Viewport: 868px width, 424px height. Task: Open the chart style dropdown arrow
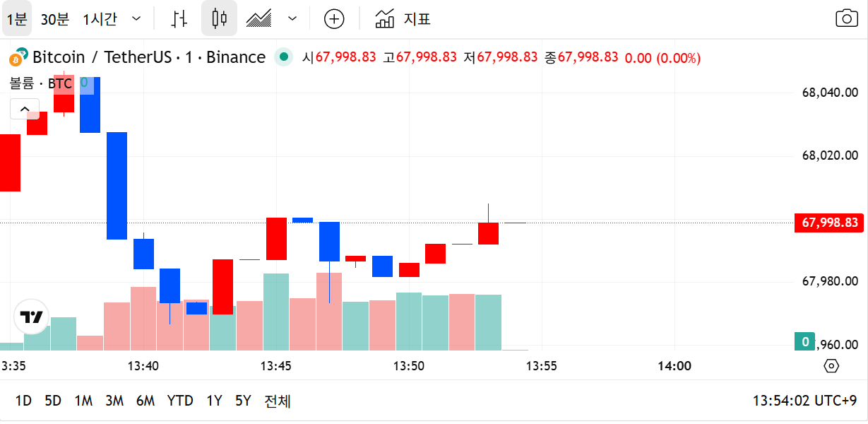pyautogui.click(x=291, y=18)
